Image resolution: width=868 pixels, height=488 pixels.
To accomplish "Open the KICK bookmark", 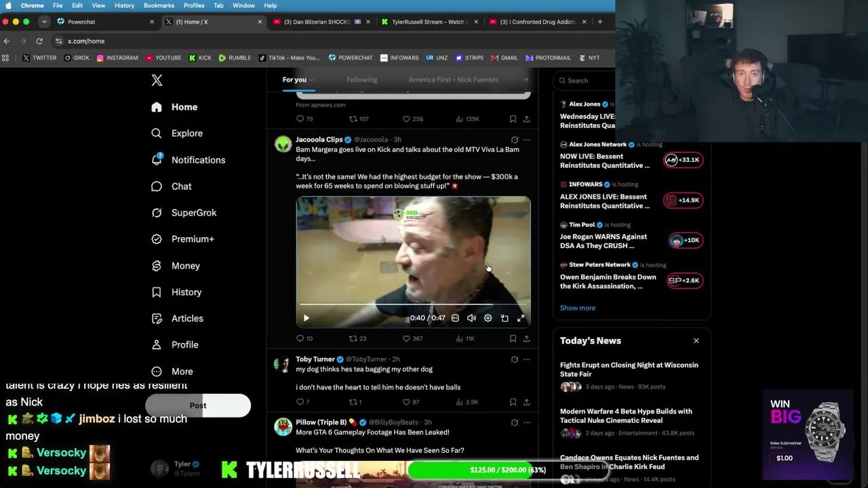I will coord(200,58).
